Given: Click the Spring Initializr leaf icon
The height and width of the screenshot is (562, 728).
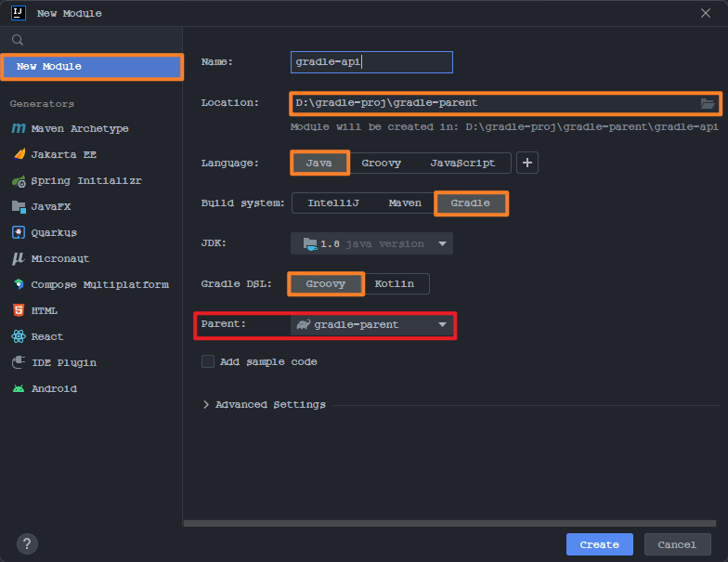Looking at the screenshot, I should click(x=19, y=180).
